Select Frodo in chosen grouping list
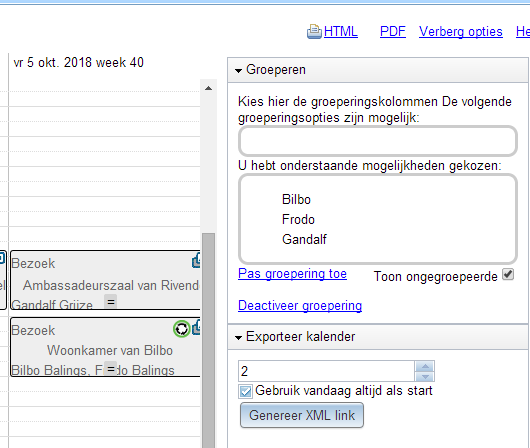Viewport: 530px width, 448px height. click(298, 219)
